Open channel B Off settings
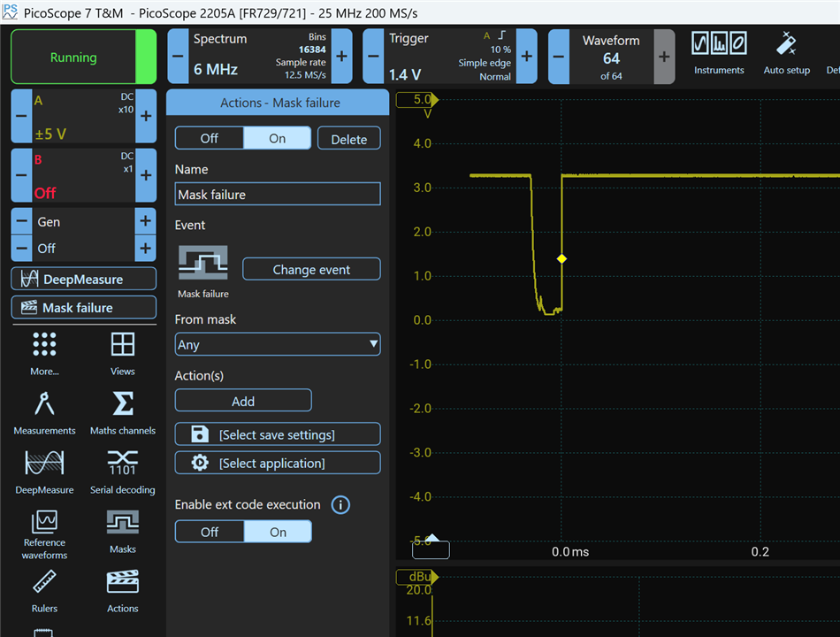840x637 pixels. tap(84, 175)
